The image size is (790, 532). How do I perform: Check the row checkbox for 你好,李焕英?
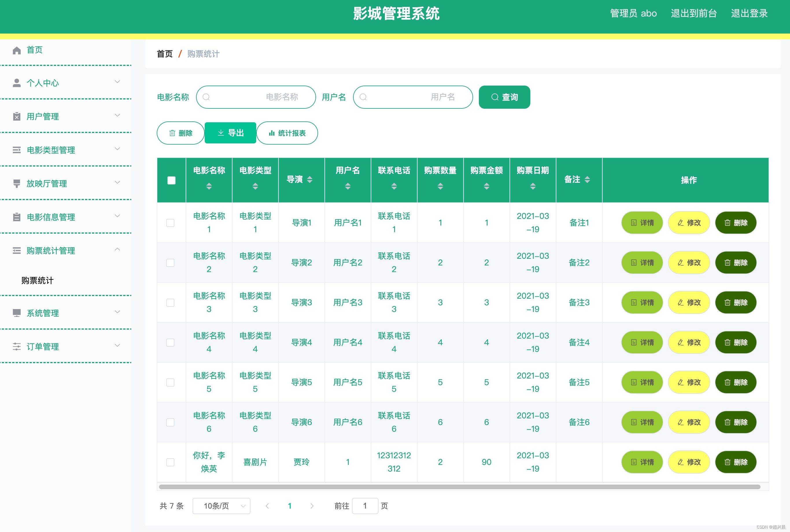coord(170,462)
